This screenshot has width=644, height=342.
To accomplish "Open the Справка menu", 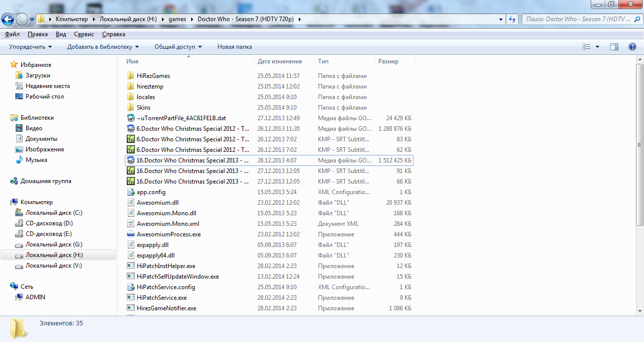I will (x=114, y=34).
